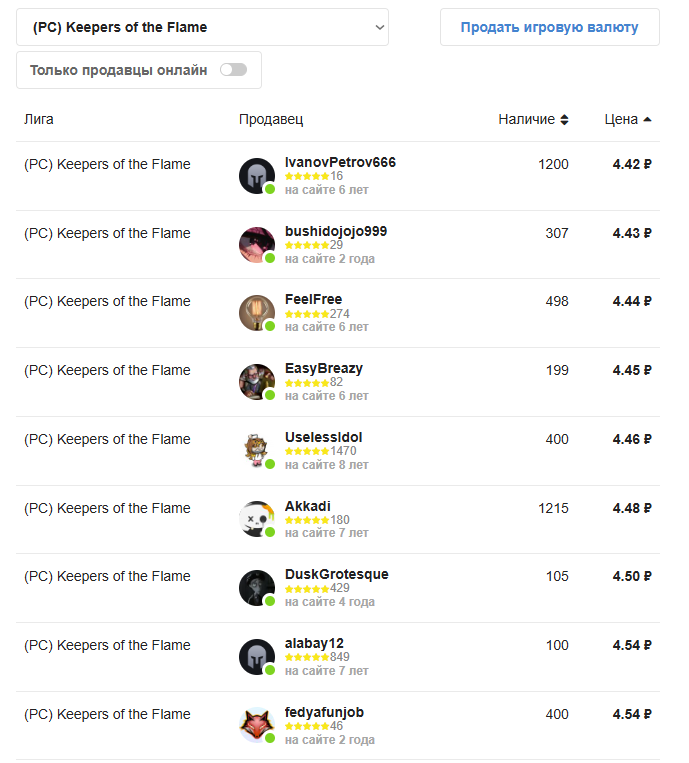Sort the list by the Цена column

[628, 119]
